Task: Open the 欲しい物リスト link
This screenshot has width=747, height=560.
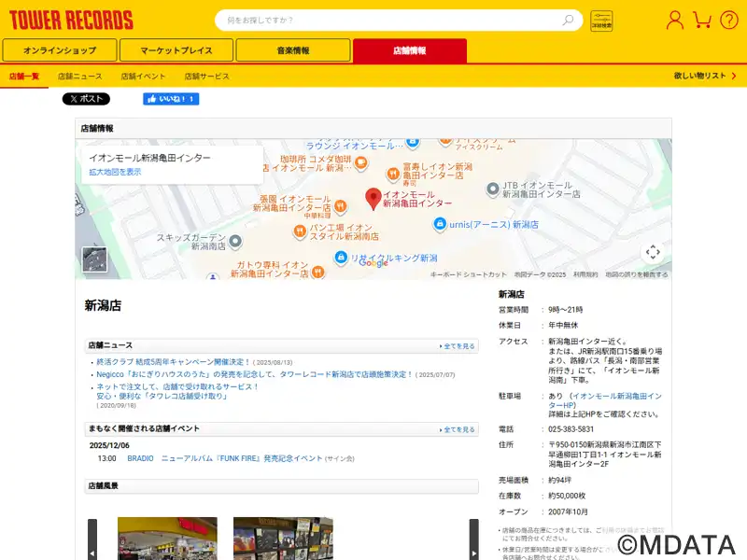Action: click(x=705, y=76)
